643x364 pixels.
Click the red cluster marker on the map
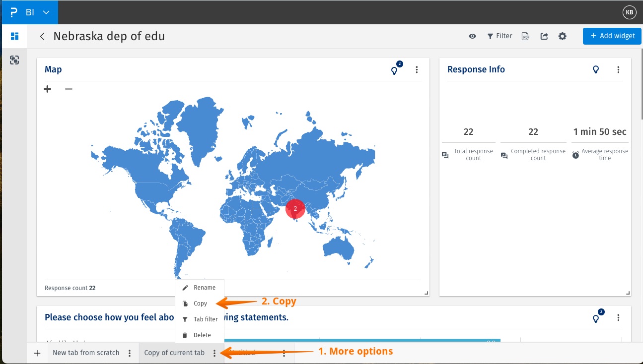[295, 209]
